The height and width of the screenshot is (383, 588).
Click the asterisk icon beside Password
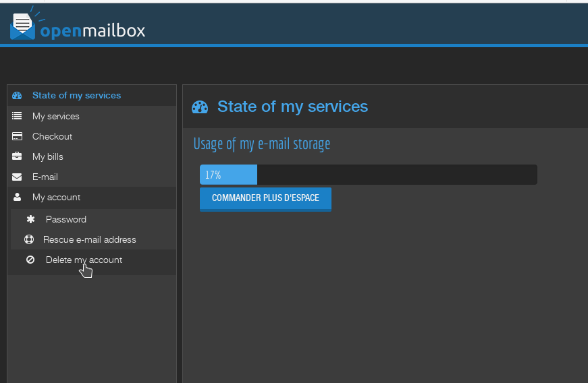(31, 219)
